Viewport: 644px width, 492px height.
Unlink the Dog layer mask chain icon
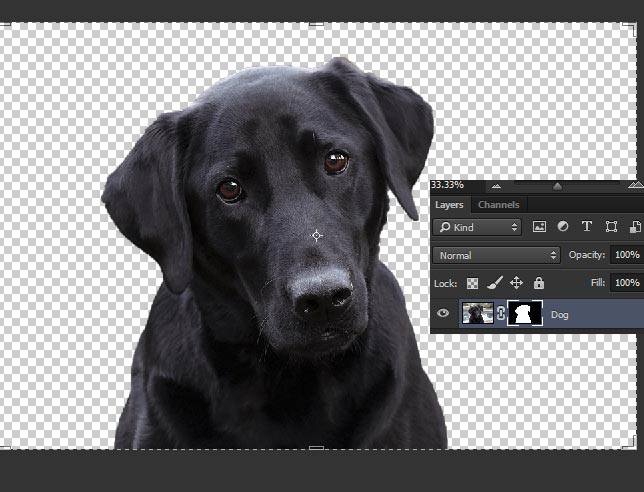click(x=501, y=313)
